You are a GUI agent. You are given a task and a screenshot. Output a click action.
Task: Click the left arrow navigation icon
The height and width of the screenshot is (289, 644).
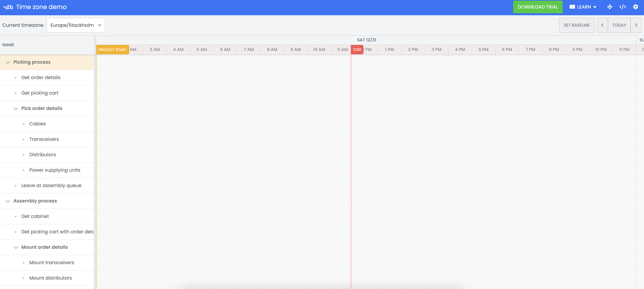(603, 25)
